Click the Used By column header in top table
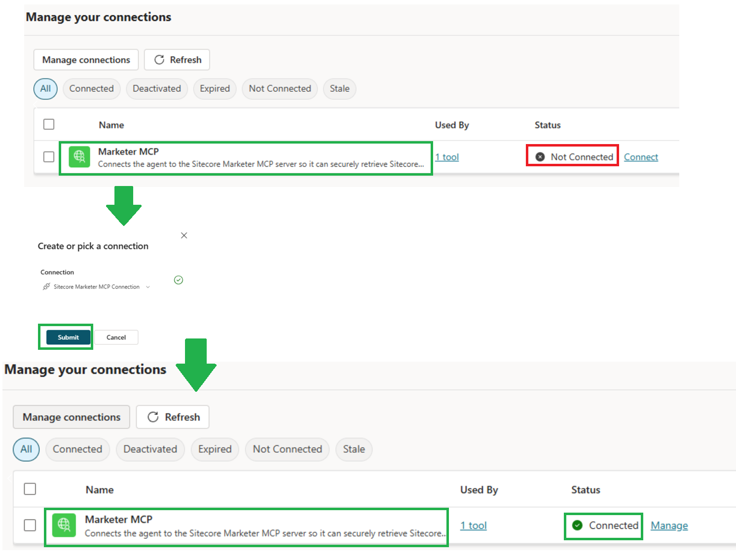This screenshot has width=736, height=560. (x=452, y=125)
